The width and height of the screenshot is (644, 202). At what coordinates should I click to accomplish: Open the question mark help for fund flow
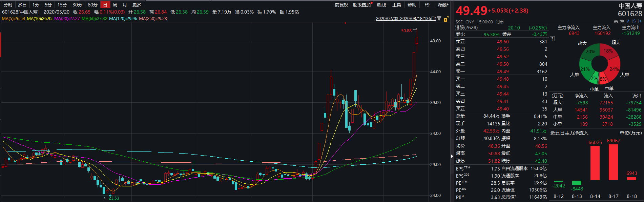tap(553, 39)
